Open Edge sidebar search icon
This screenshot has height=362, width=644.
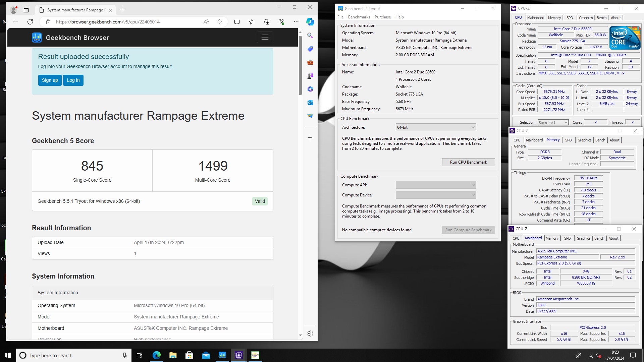pyautogui.click(x=310, y=36)
